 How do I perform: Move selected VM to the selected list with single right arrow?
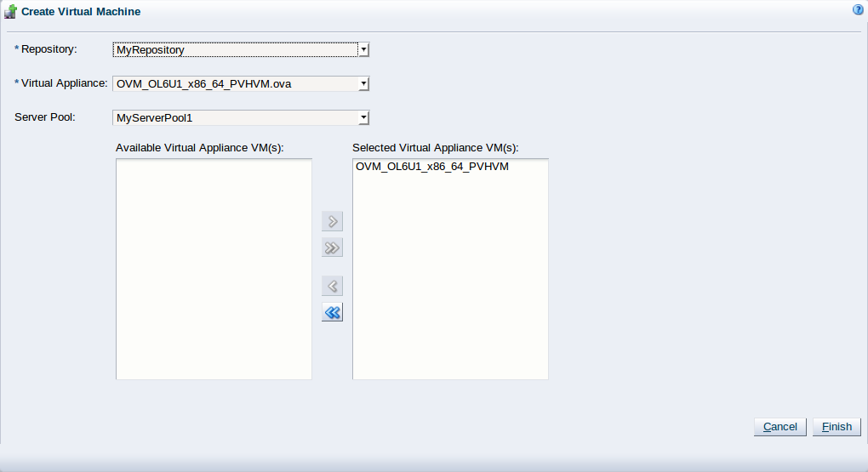332,221
